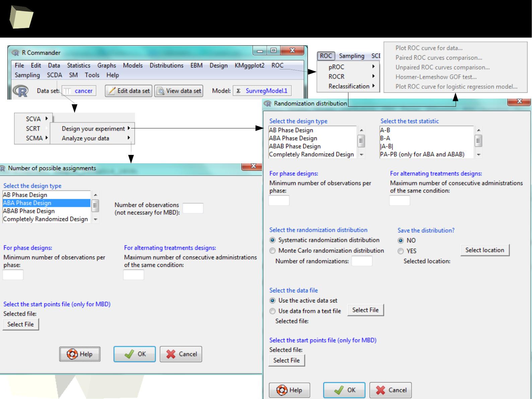Click Select File under start points in Randomization distribution
Image resolution: width=532 pixels, height=399 pixels.
[x=286, y=360]
